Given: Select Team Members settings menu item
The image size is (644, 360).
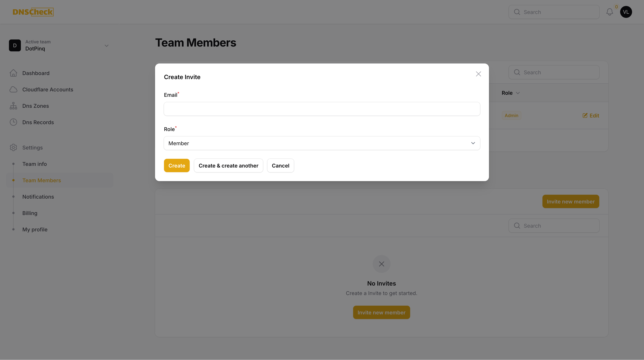Looking at the screenshot, I should click(x=42, y=180).
